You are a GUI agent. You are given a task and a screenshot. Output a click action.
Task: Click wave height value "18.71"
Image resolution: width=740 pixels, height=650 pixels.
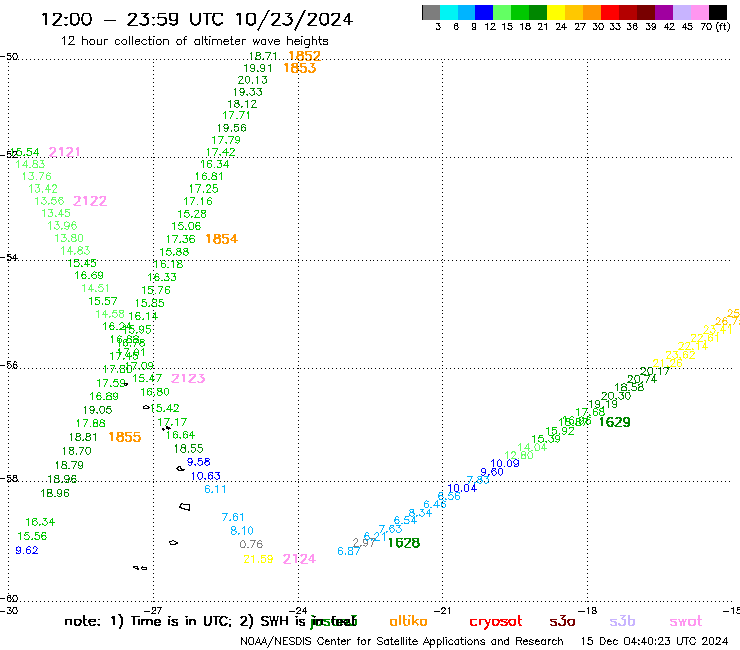pyautogui.click(x=263, y=56)
